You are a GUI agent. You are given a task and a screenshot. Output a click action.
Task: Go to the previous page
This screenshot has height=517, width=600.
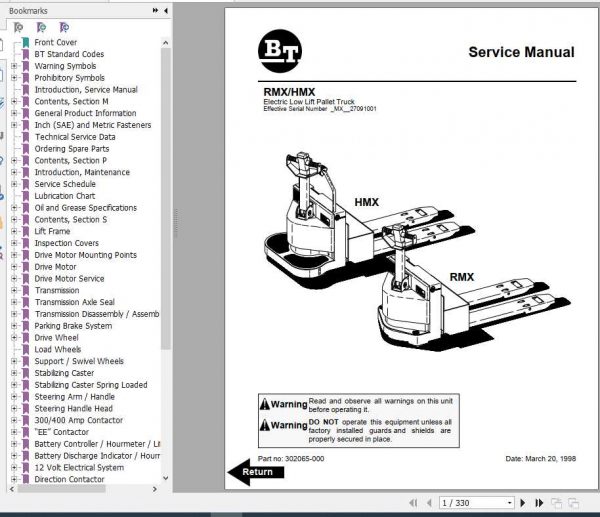click(x=429, y=503)
